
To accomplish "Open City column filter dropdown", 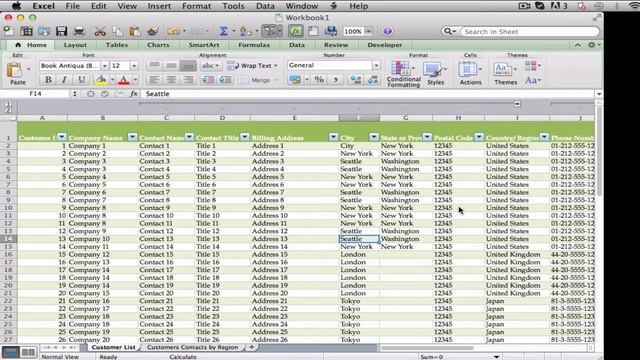I will [374, 137].
